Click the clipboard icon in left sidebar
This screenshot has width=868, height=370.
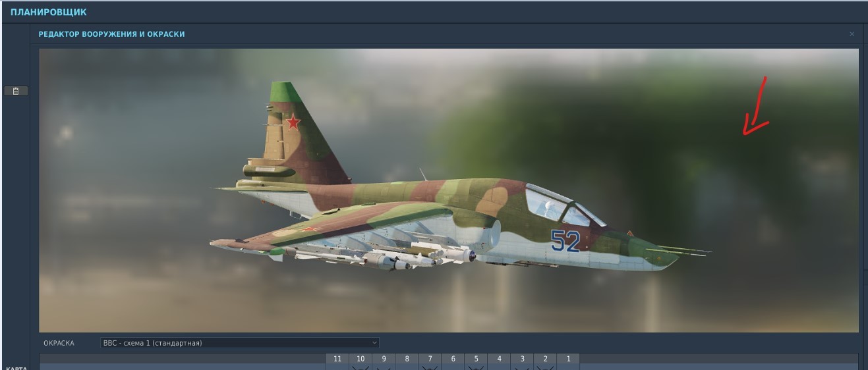tap(16, 91)
